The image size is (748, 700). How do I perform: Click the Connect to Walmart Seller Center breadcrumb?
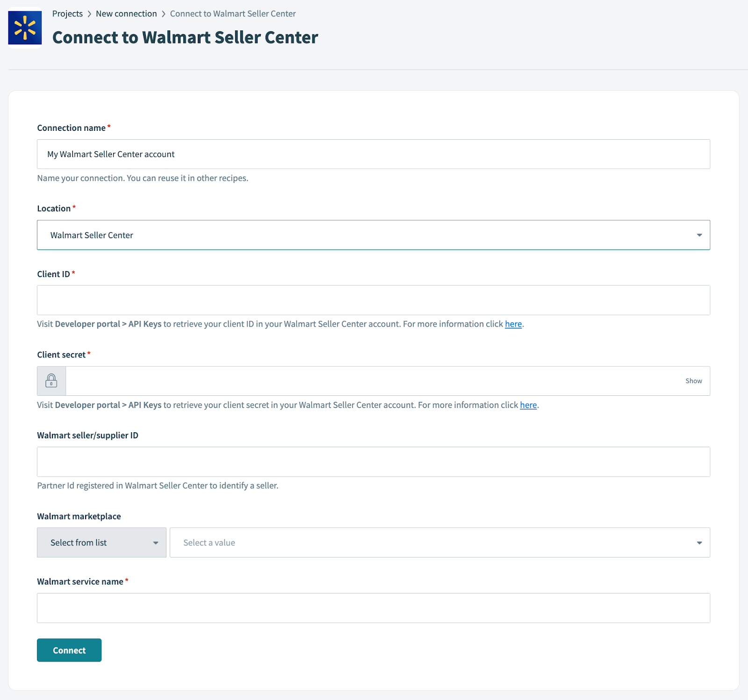pos(233,14)
